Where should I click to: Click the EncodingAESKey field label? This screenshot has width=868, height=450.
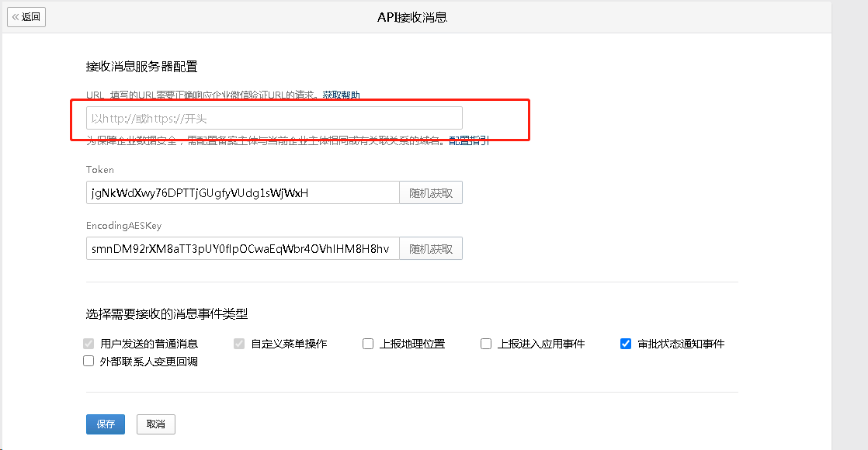click(123, 226)
